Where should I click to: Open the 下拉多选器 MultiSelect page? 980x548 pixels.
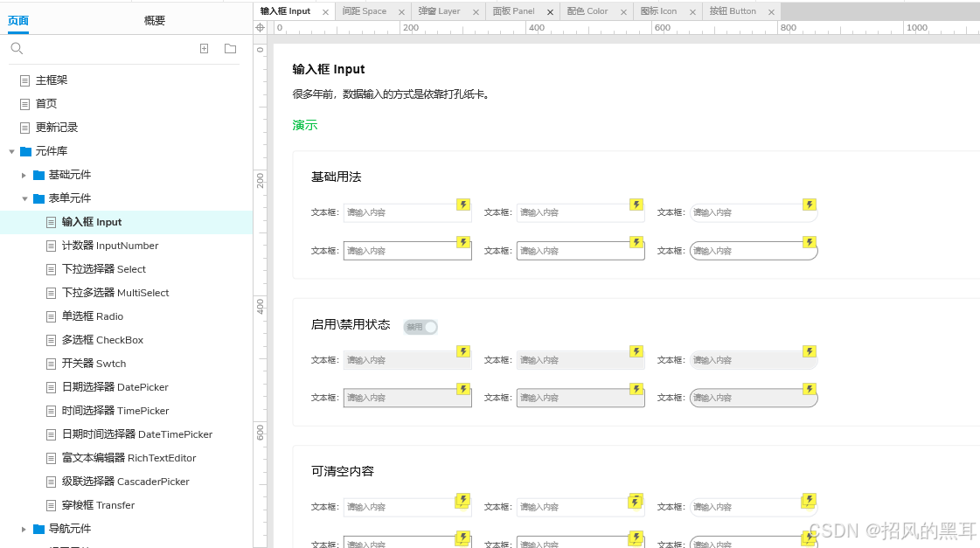pos(115,293)
